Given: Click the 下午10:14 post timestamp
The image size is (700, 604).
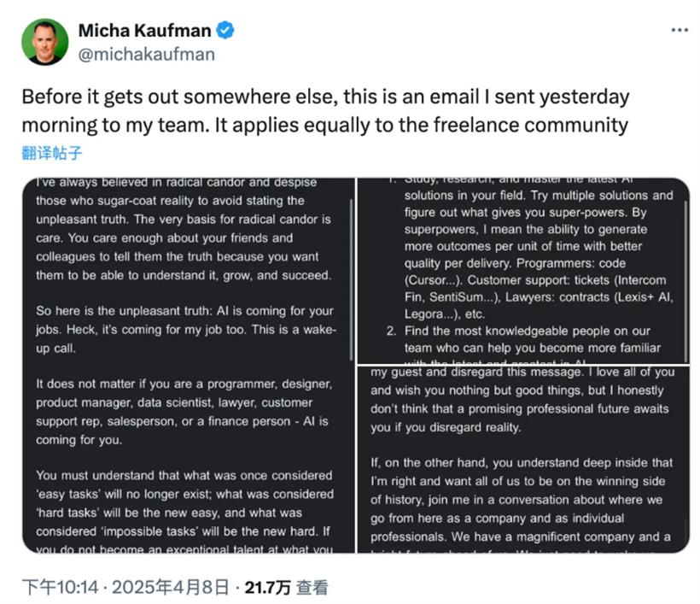Looking at the screenshot, I should coord(61,587).
